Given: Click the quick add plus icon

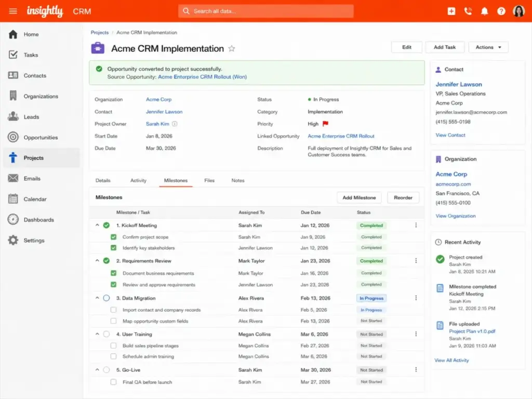Looking at the screenshot, I should coord(451,11).
